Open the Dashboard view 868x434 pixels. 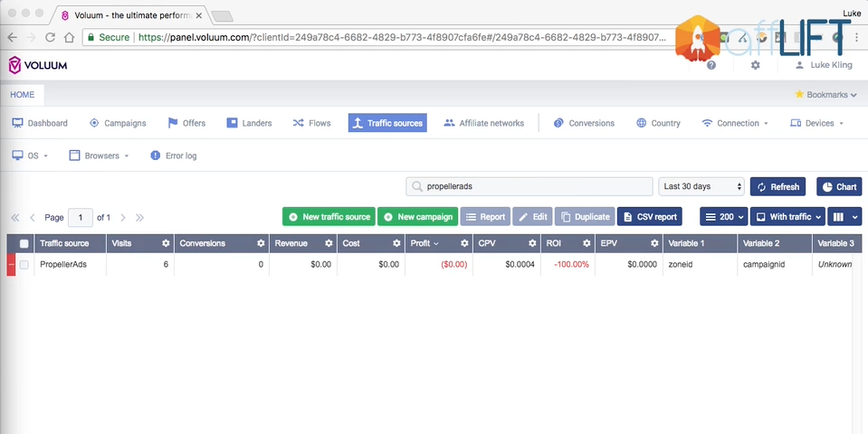[x=40, y=123]
